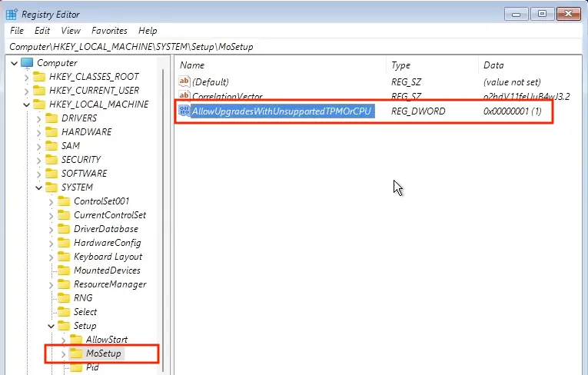Expand the HKEY_CURRENT_USER hive
Viewport: 588px width, 375px height.
tap(28, 91)
